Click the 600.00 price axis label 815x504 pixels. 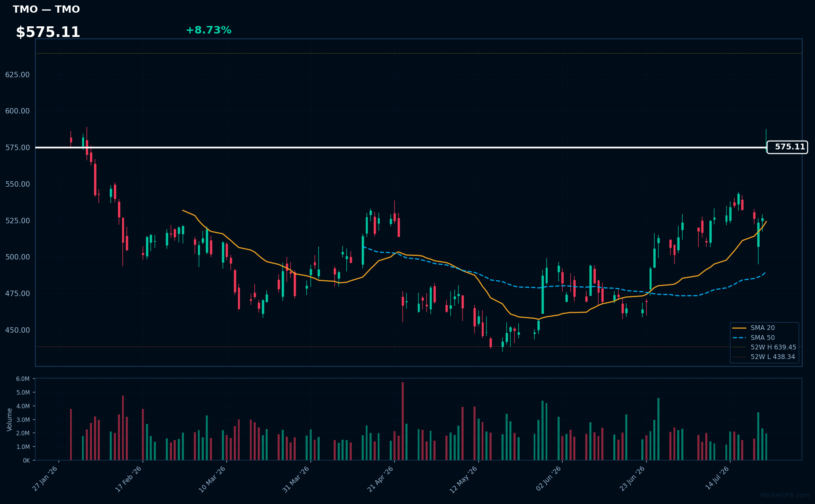[17, 111]
